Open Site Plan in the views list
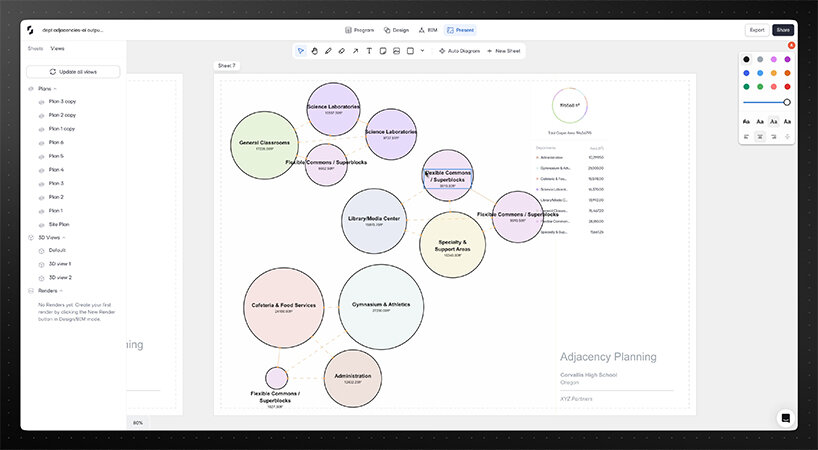 [x=59, y=224]
